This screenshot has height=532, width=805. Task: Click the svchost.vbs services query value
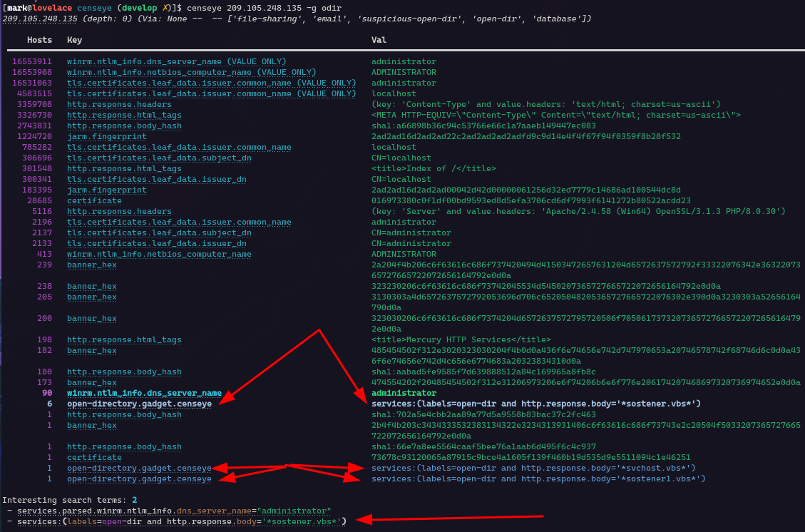(x=533, y=468)
